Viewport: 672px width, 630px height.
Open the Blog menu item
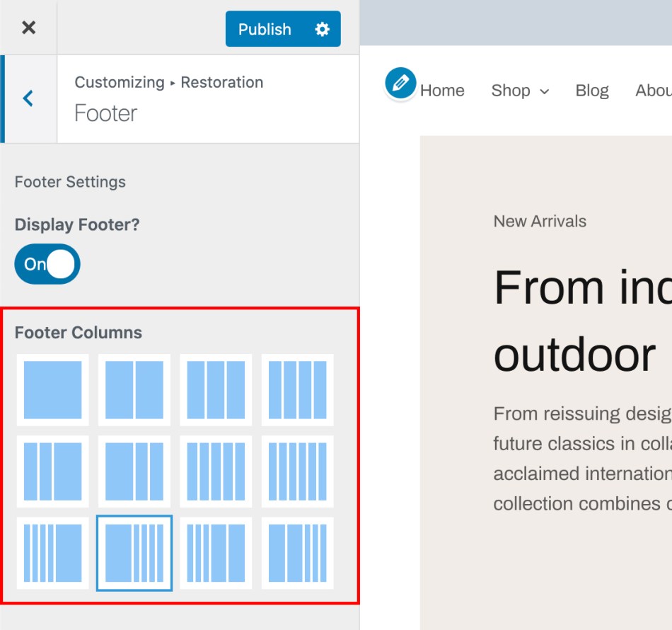tap(592, 91)
